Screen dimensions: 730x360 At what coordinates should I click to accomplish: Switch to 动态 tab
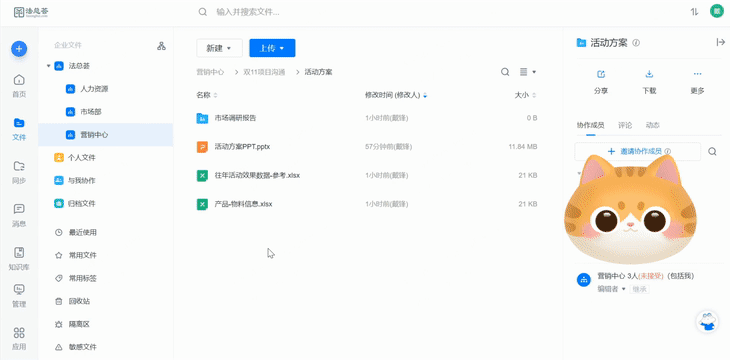click(x=652, y=125)
